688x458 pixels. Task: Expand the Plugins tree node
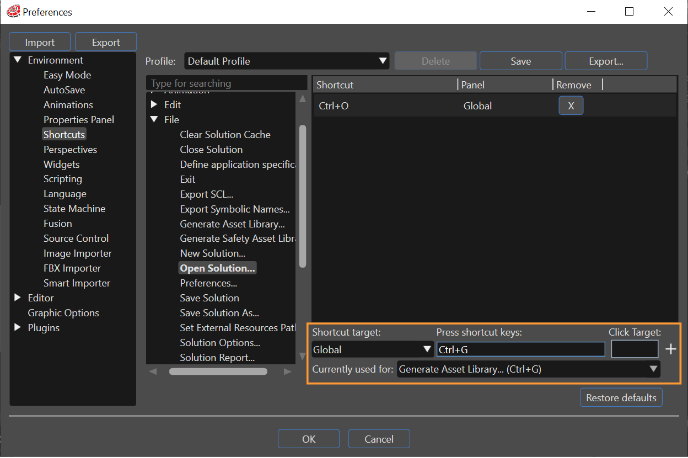(x=18, y=327)
